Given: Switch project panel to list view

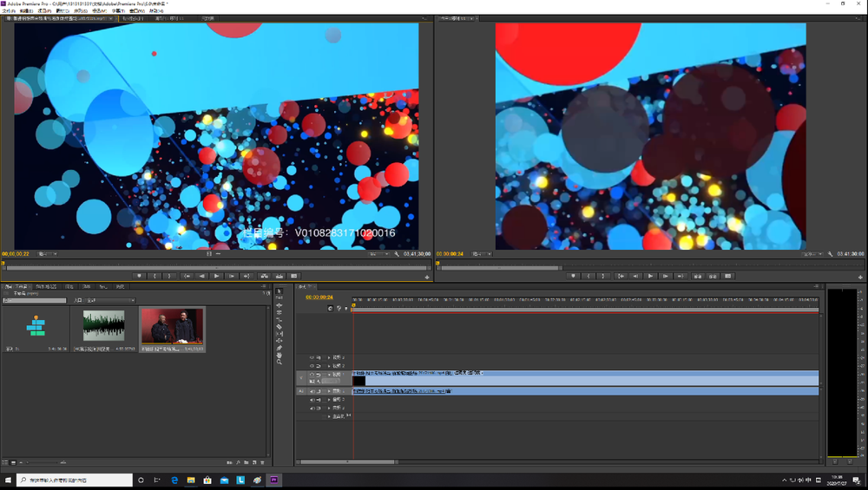Looking at the screenshot, I should pyautogui.click(x=5, y=462).
